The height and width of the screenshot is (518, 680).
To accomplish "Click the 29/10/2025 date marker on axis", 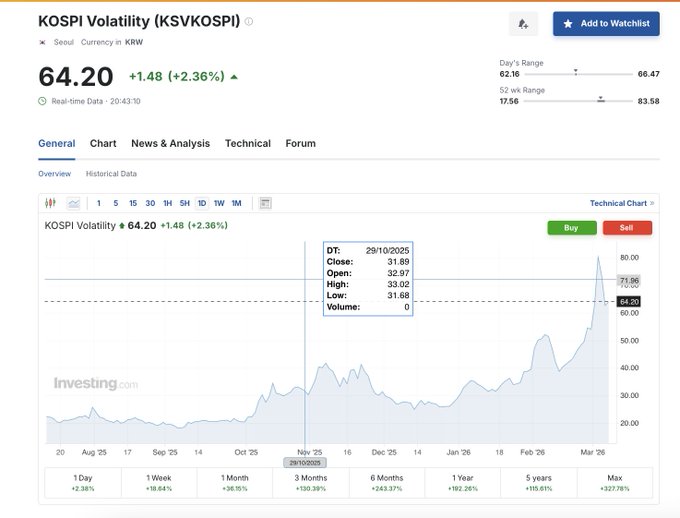I will click(305, 463).
